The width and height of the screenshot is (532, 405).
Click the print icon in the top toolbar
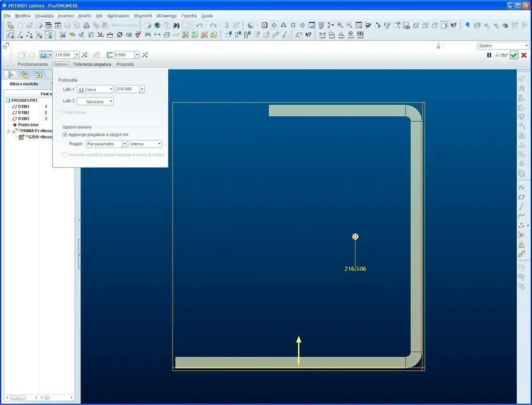coord(87,25)
